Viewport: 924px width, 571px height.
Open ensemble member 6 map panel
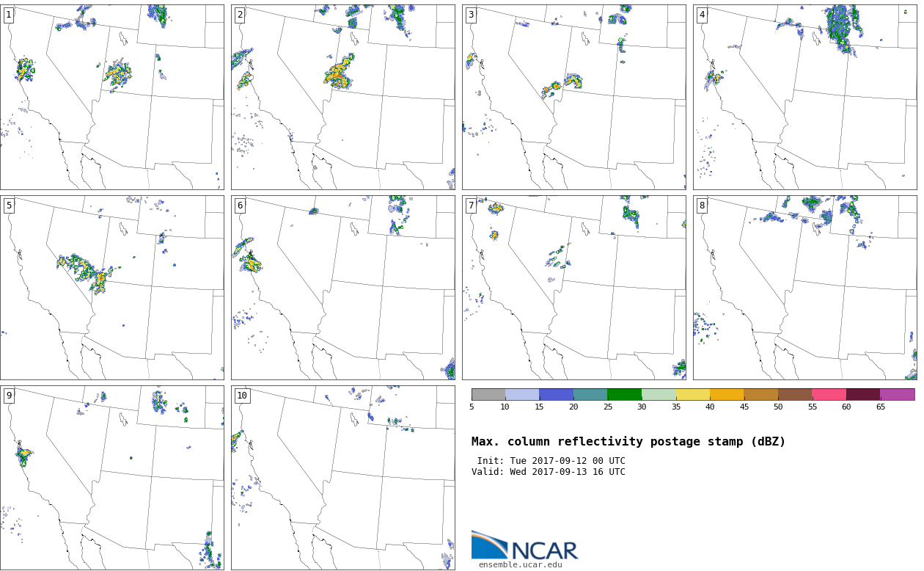point(342,288)
